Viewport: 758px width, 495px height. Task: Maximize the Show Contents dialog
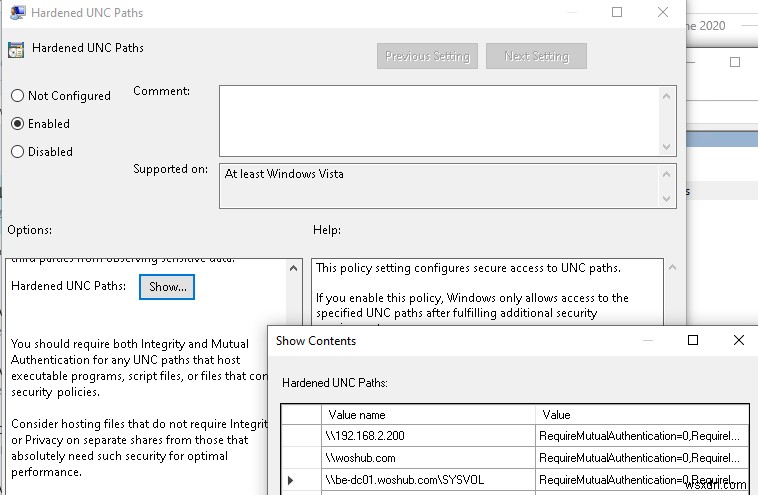coord(693,340)
